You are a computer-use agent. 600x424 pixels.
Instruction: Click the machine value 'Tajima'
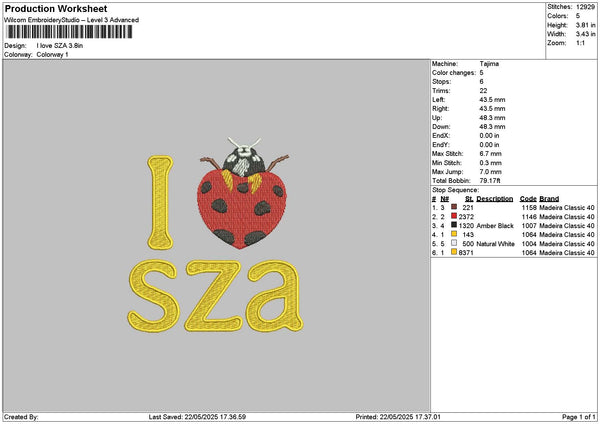coord(489,64)
